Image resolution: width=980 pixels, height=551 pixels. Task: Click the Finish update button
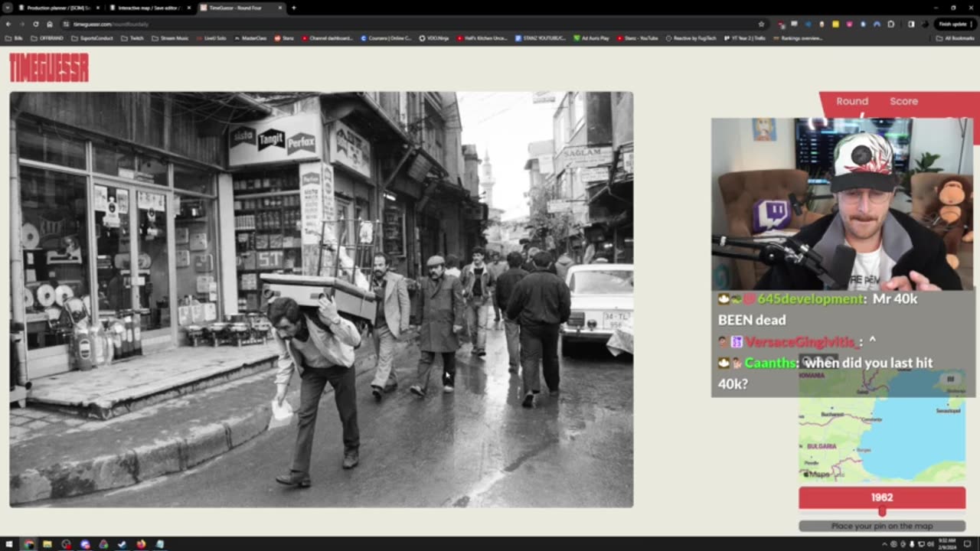click(x=952, y=24)
